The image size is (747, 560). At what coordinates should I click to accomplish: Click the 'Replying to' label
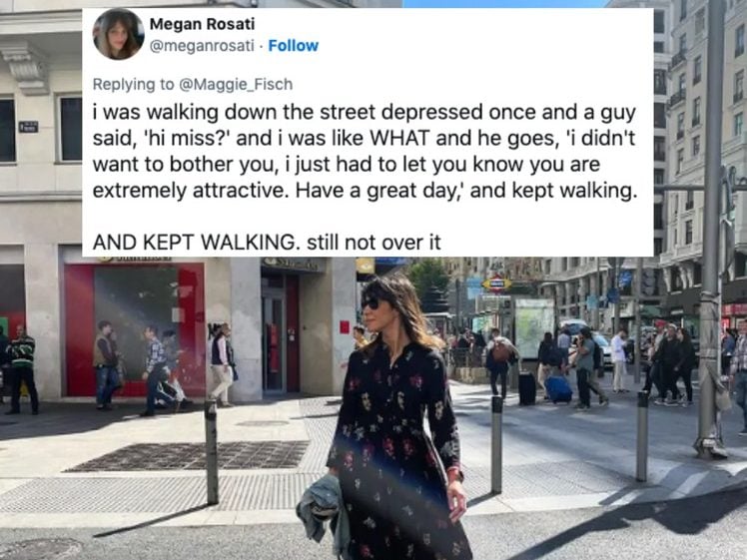point(134,84)
